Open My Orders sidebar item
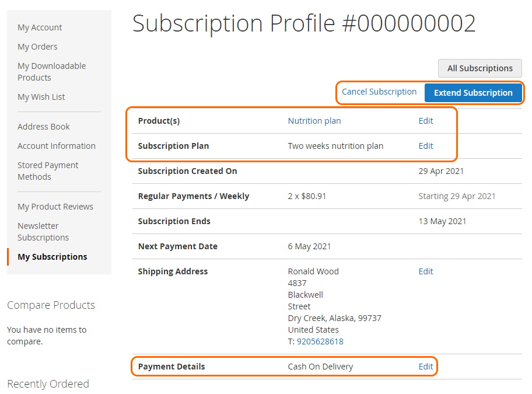 point(37,47)
